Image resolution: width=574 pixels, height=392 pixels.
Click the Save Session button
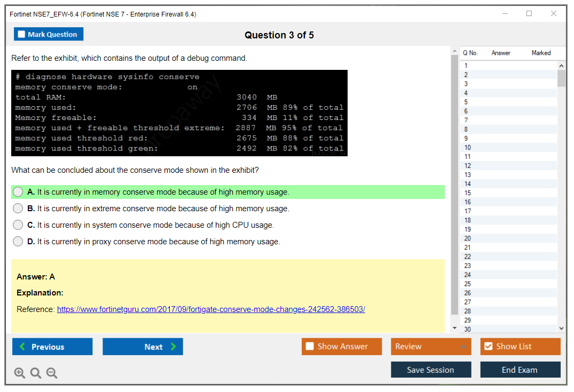[431, 370]
